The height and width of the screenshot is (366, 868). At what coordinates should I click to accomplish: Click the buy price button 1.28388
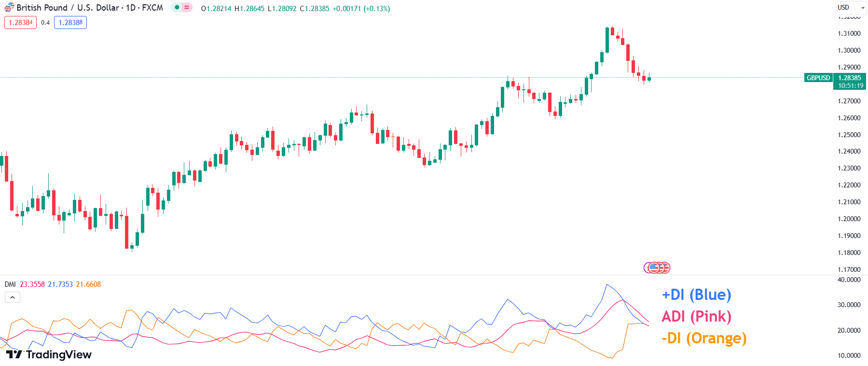(70, 23)
